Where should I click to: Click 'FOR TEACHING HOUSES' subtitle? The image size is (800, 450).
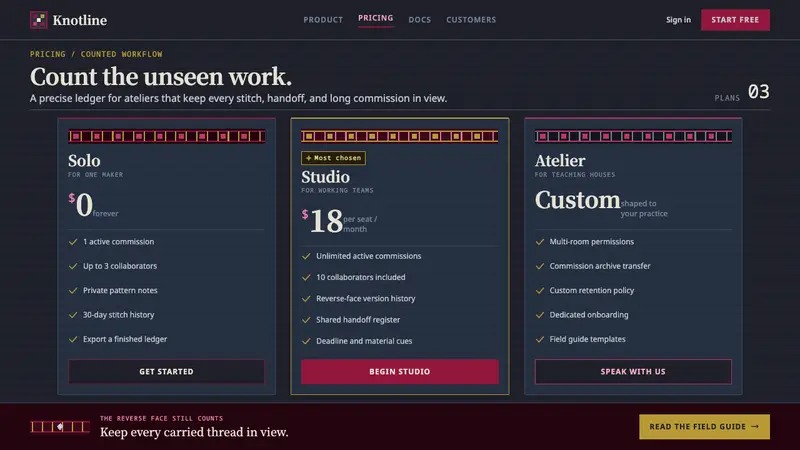pyautogui.click(x=575, y=174)
